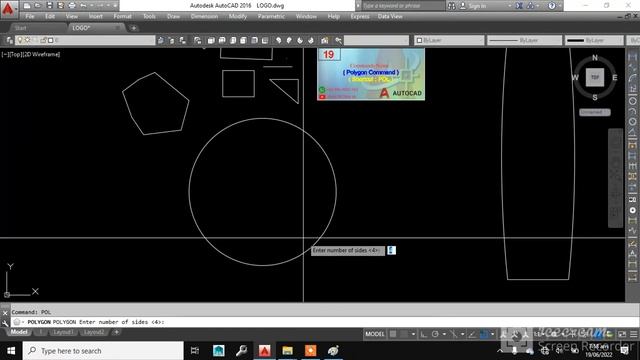This screenshot has width=640, height=360.
Task: Click the 2D Wireframe visual style label
Action: point(41,54)
